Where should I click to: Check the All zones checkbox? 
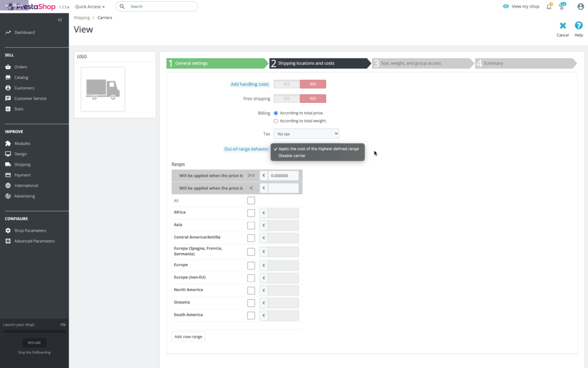point(251,201)
